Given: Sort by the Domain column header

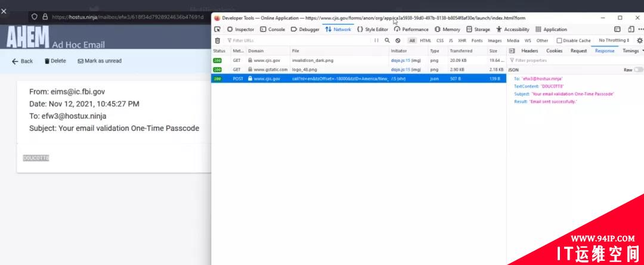Looking at the screenshot, I should [x=267, y=51].
